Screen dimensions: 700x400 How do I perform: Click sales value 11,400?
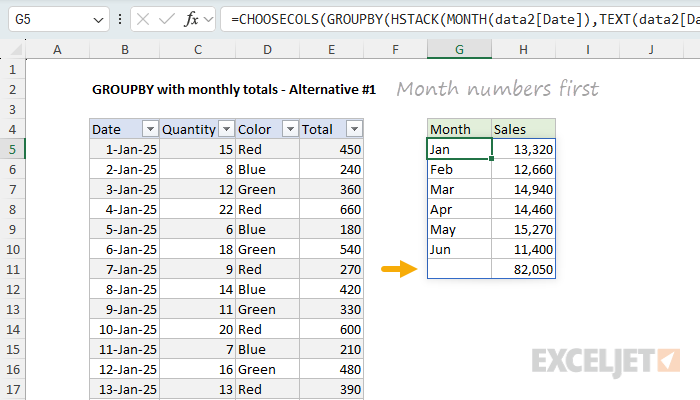point(523,249)
